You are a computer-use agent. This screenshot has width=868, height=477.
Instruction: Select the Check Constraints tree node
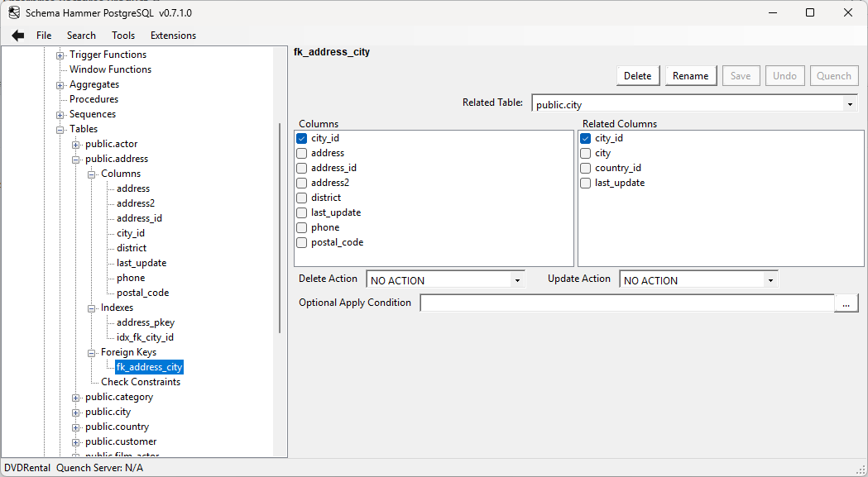point(140,381)
